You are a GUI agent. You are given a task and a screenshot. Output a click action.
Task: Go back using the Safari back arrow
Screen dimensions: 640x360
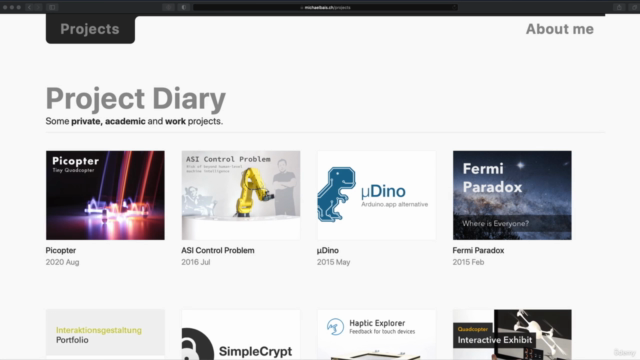coord(29,7)
